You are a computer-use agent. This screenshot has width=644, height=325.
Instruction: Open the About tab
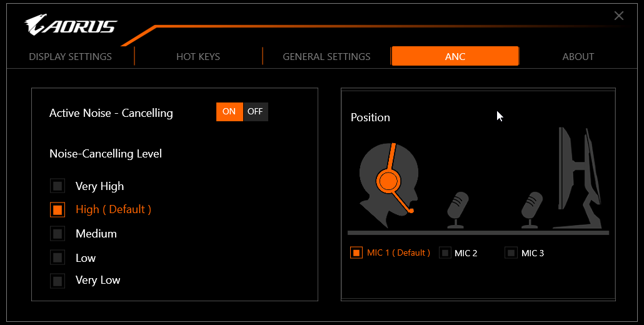(x=578, y=56)
